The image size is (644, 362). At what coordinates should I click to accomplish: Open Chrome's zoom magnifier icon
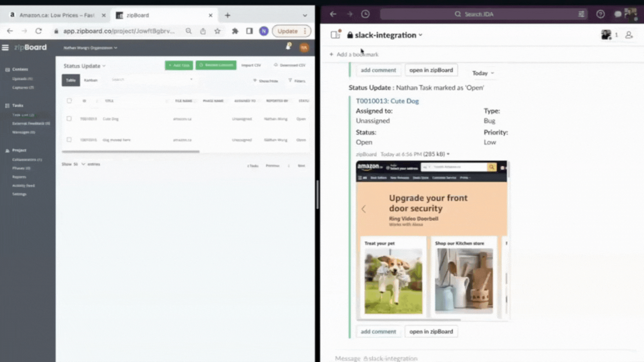tap(189, 31)
